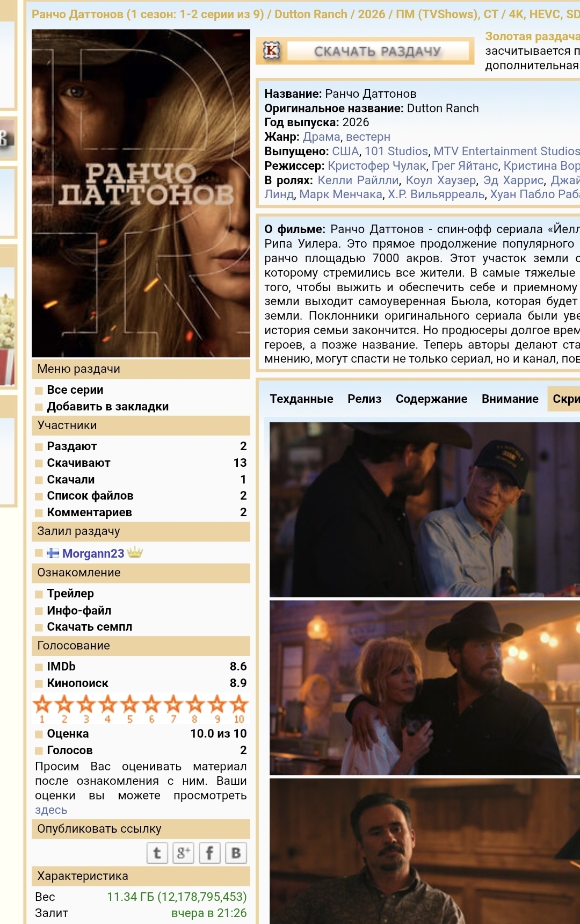Click the Facebook share icon
Viewport: 580px width, 924px height.
coord(209,853)
